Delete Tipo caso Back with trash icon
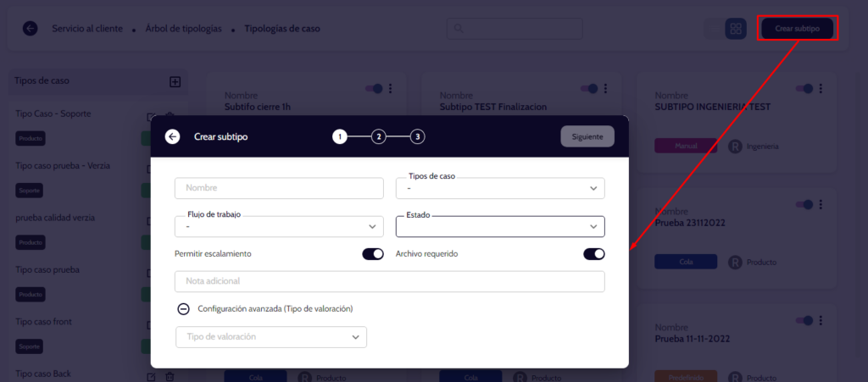This screenshot has width=868, height=382. (x=170, y=376)
